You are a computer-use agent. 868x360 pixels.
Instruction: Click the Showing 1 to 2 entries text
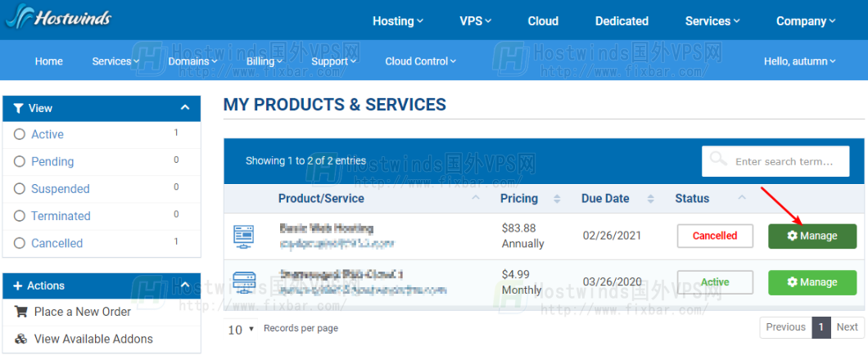coord(305,161)
